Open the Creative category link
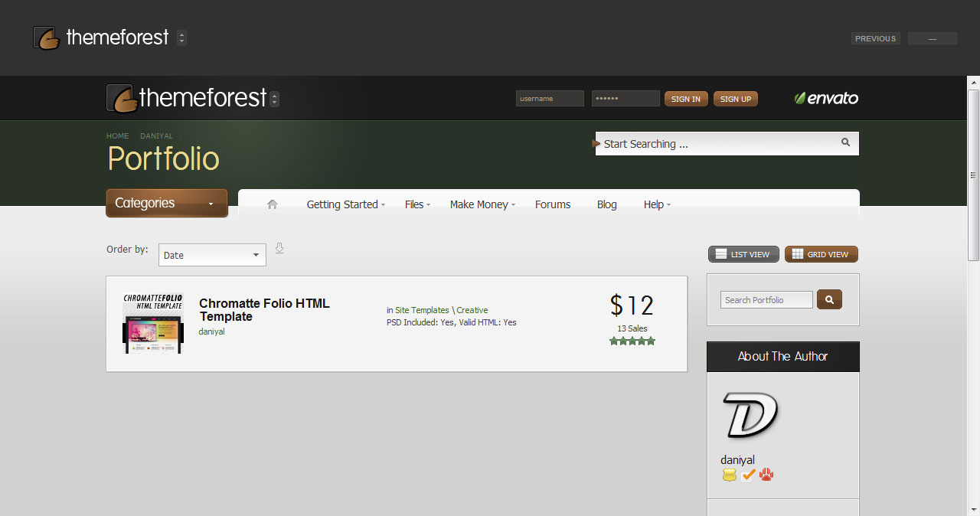The width and height of the screenshot is (980, 516). pyautogui.click(x=472, y=310)
